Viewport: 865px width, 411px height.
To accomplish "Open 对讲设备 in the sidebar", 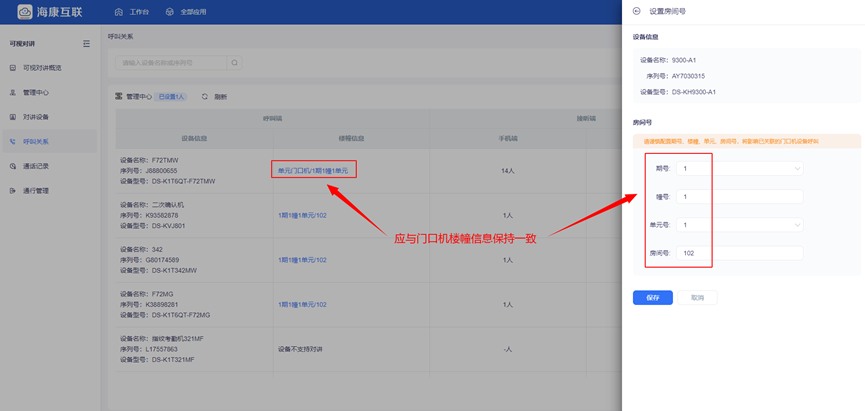I will point(36,117).
